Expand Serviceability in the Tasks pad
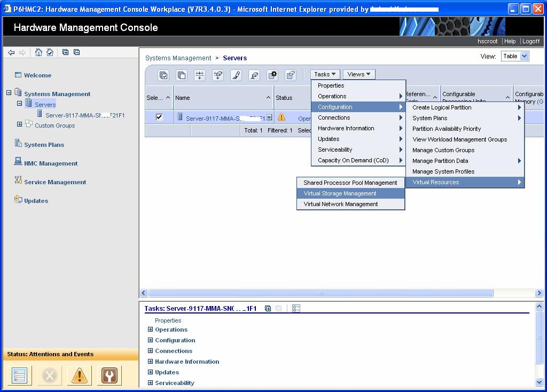This screenshot has height=392, width=547. 150,382
